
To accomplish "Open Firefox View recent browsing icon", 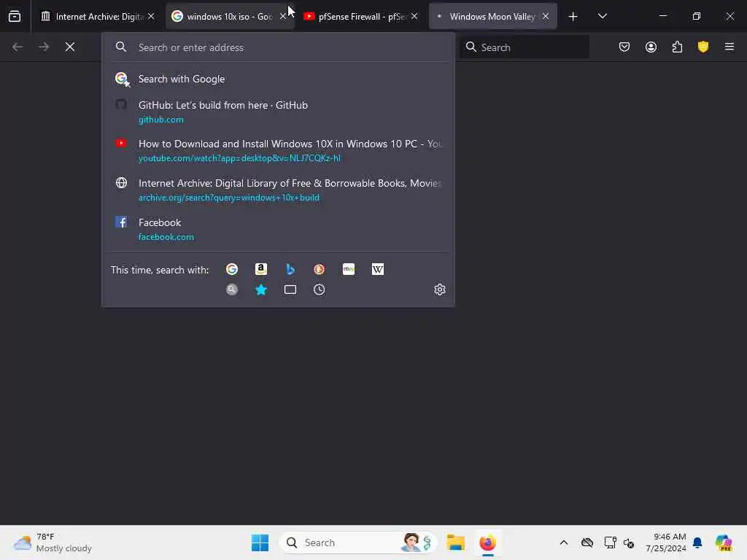I will coord(15,16).
